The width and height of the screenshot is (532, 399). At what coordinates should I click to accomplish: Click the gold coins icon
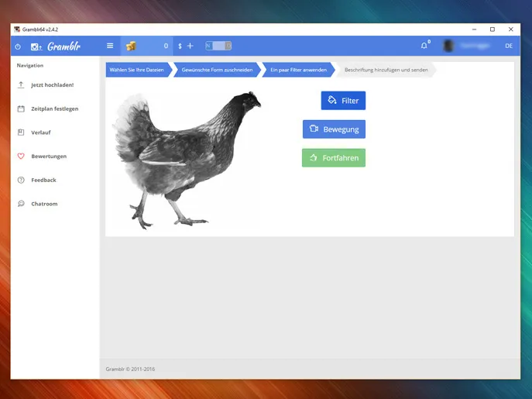point(132,46)
